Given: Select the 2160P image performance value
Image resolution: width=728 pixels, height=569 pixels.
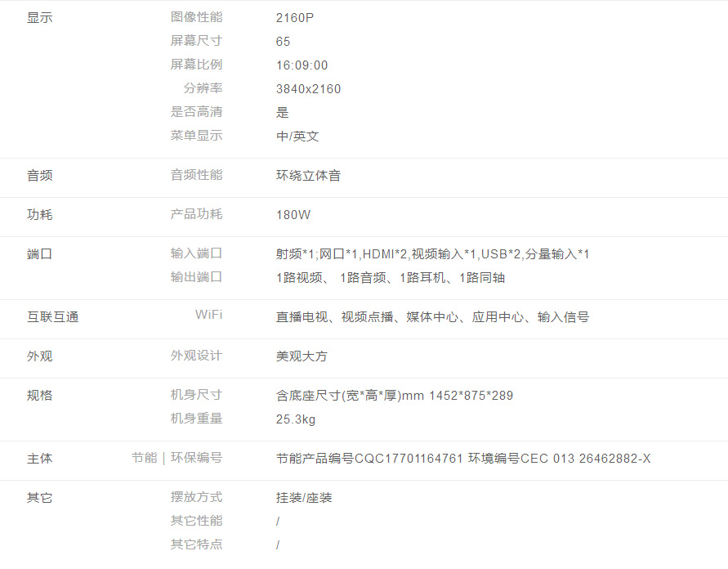Looking at the screenshot, I should pyautogui.click(x=295, y=18).
